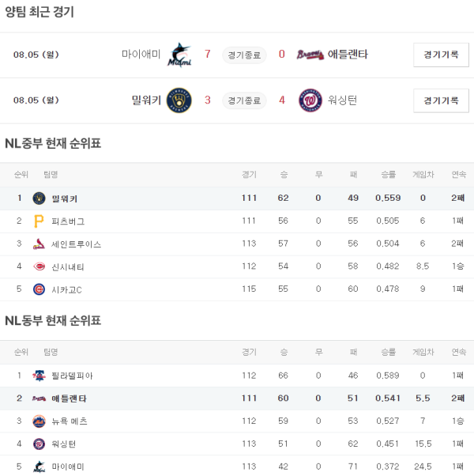Click the St. Louis Cardinals logo in standings

click(x=39, y=244)
